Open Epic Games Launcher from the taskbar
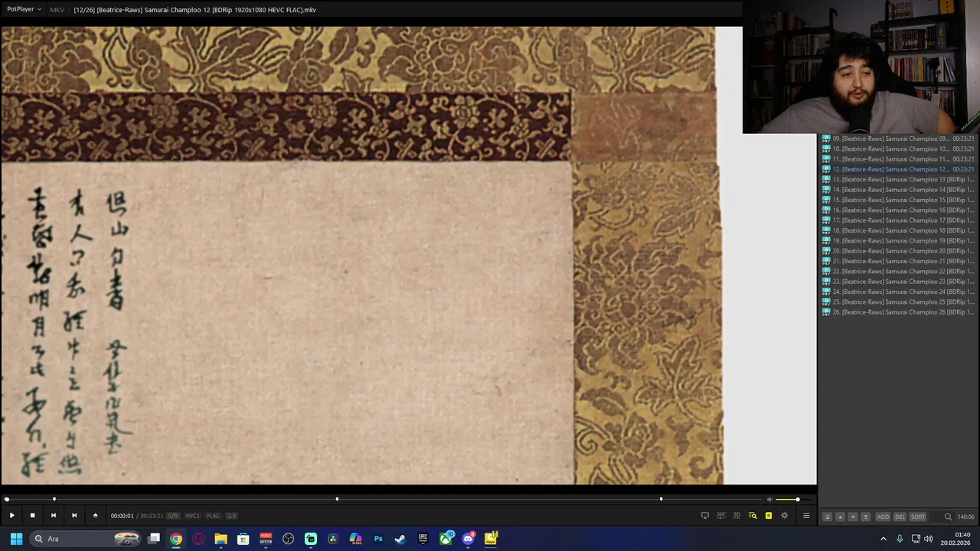 pos(423,539)
